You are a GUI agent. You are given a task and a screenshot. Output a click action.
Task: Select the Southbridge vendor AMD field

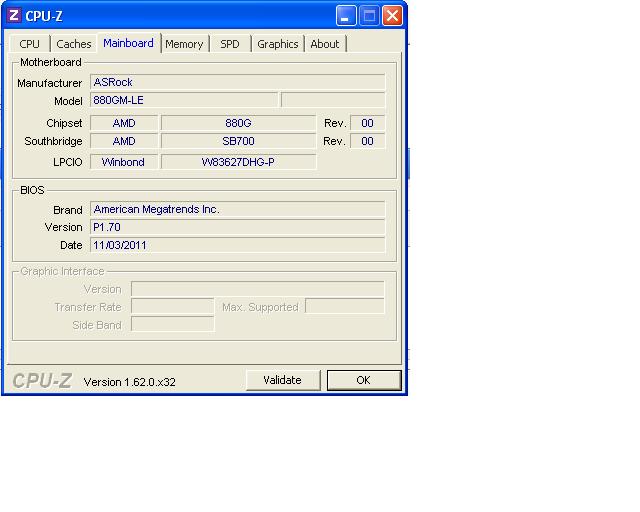(124, 141)
